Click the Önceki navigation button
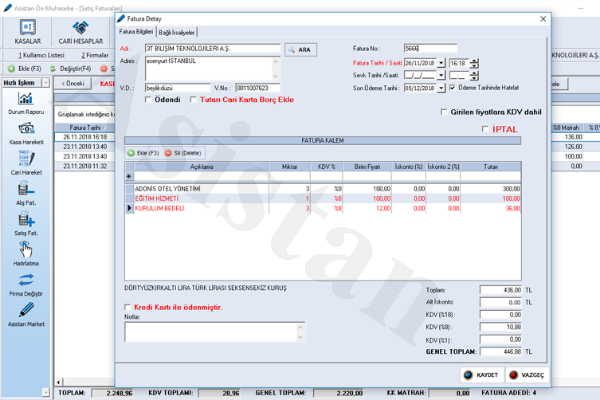The image size is (600, 400). [73, 83]
